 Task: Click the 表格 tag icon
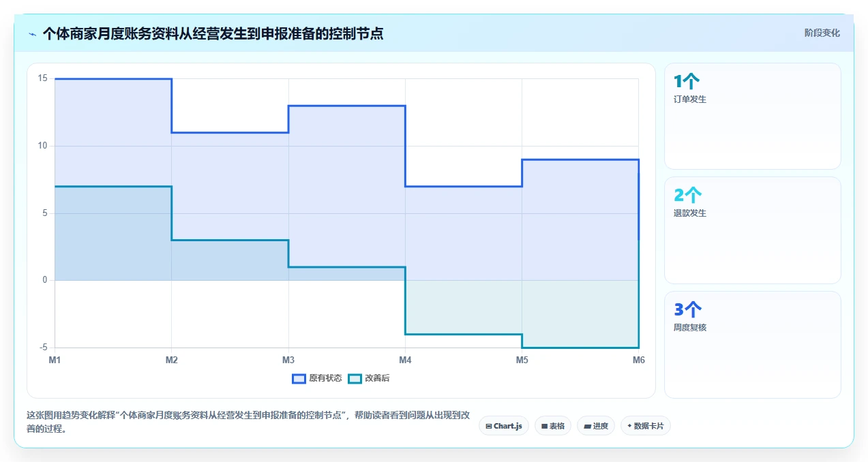(x=545, y=426)
